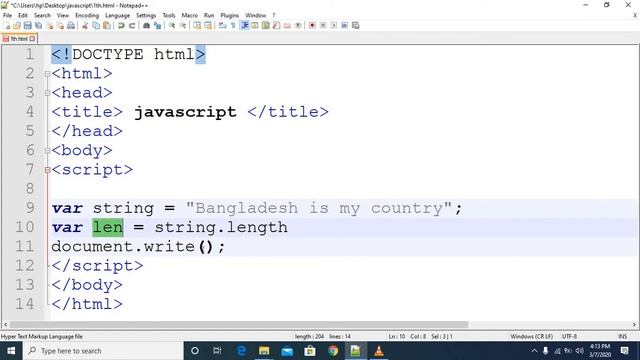Click the horizontal scrollbar left arrow
640x360 pixels.
coord(5,325)
